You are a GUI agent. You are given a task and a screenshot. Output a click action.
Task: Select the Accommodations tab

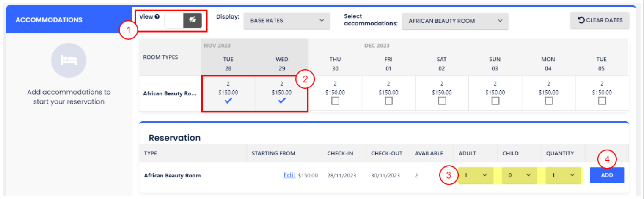click(49, 20)
